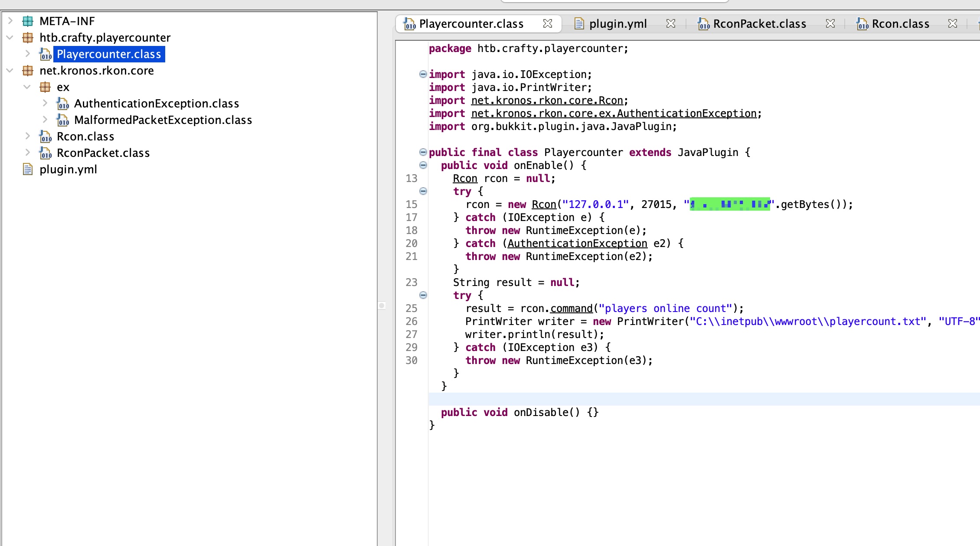Click the Playercounter.class file icon in tree

(x=46, y=54)
